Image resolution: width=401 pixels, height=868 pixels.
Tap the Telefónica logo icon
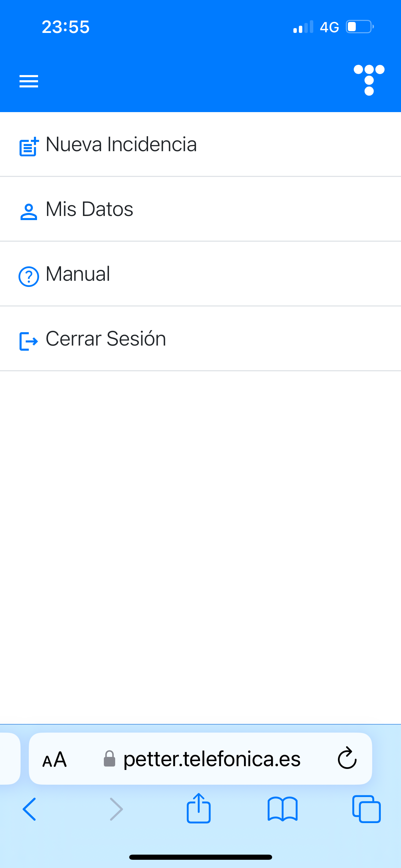(369, 80)
